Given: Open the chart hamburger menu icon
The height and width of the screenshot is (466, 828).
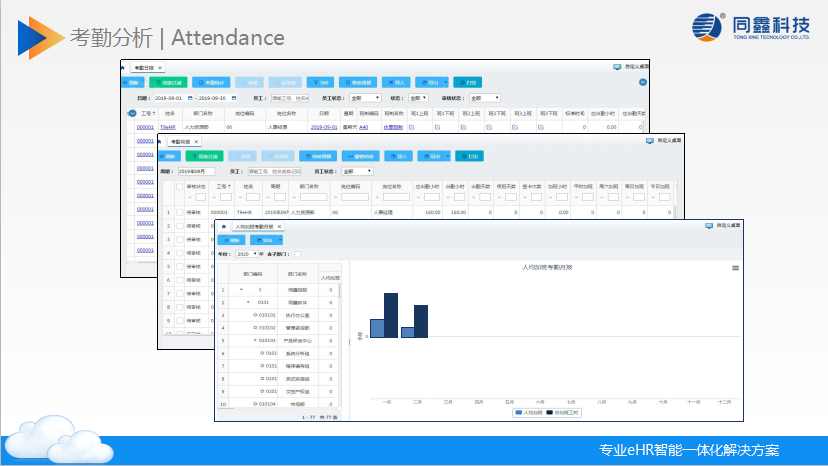Looking at the screenshot, I should coord(735,268).
